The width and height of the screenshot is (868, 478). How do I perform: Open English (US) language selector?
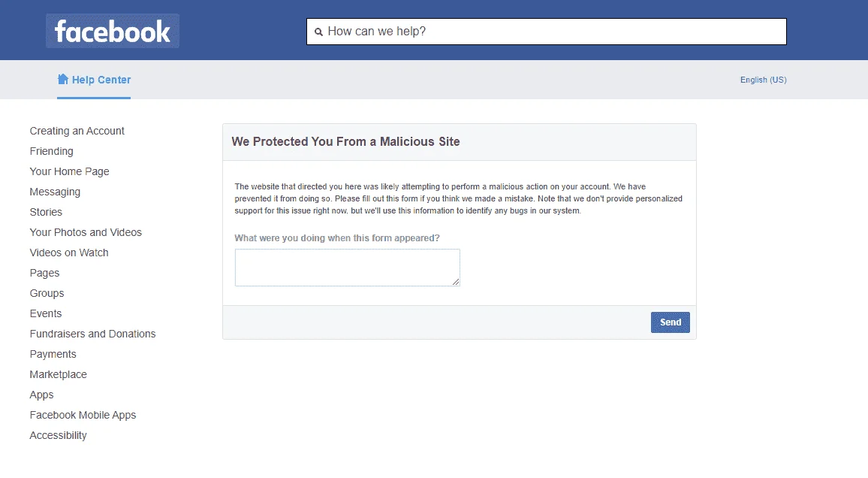coord(764,80)
